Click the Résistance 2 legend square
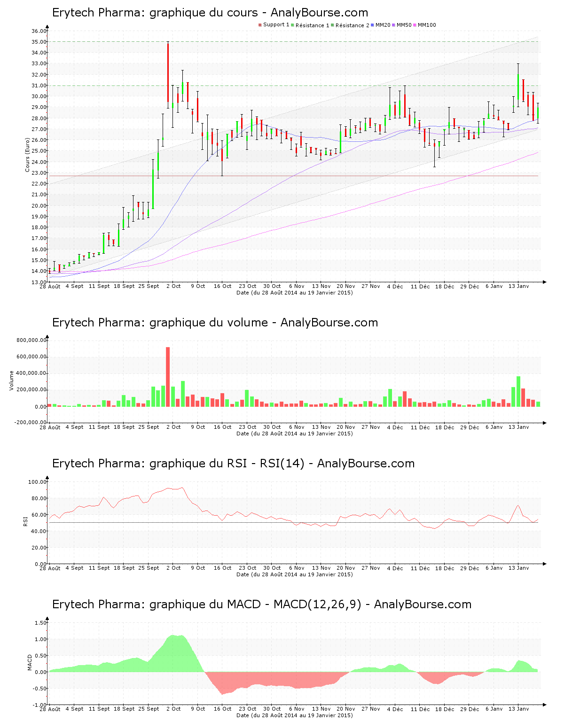 (x=332, y=25)
